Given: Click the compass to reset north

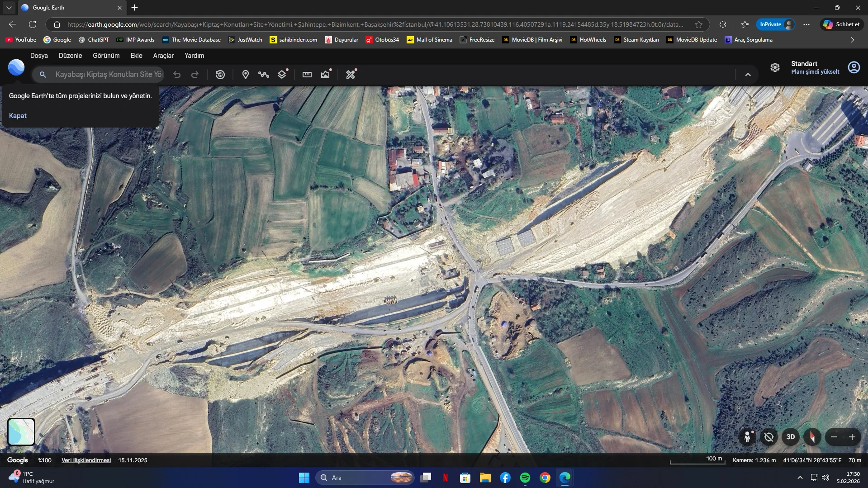Looking at the screenshot, I should coord(812,437).
